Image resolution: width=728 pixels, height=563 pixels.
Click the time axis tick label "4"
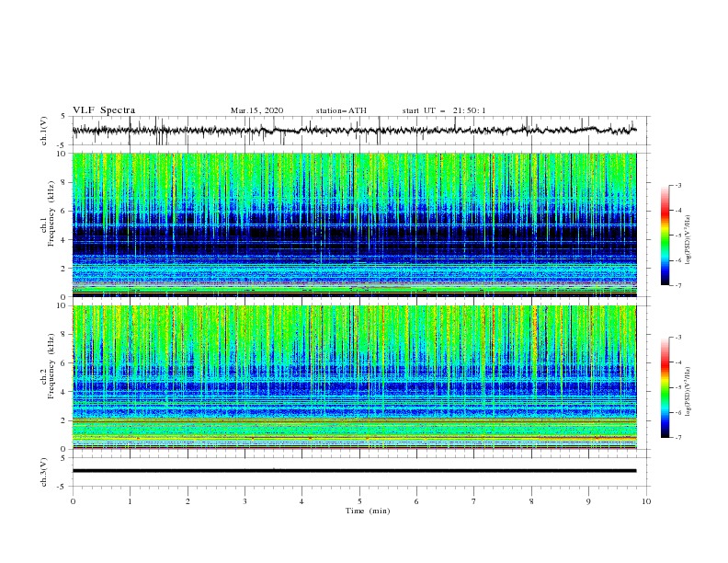pos(301,501)
